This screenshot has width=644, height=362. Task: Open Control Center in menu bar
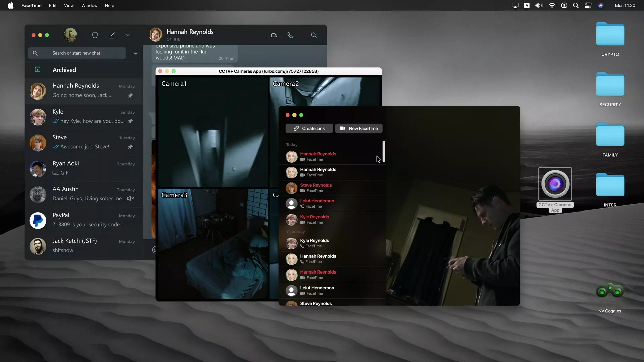pyautogui.click(x=588, y=5)
